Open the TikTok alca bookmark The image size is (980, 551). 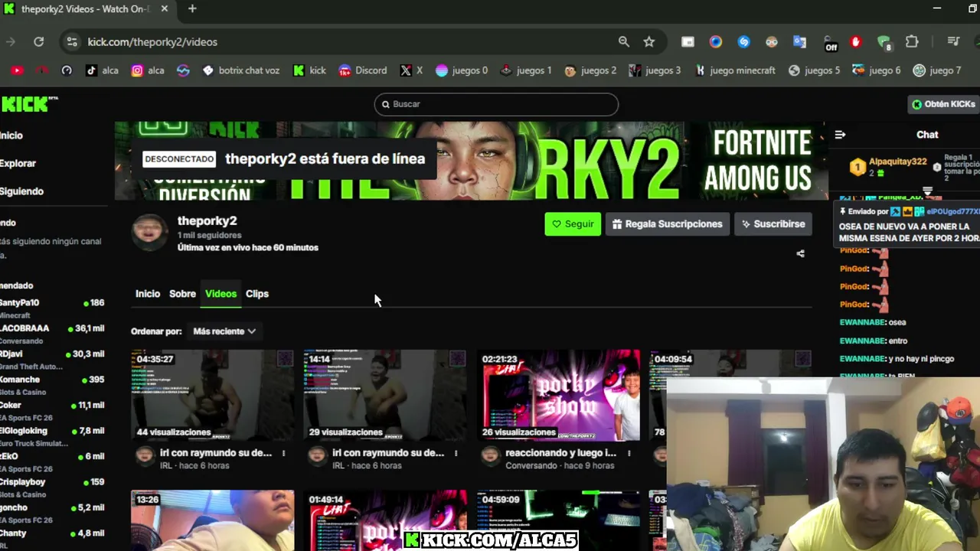pyautogui.click(x=102, y=70)
